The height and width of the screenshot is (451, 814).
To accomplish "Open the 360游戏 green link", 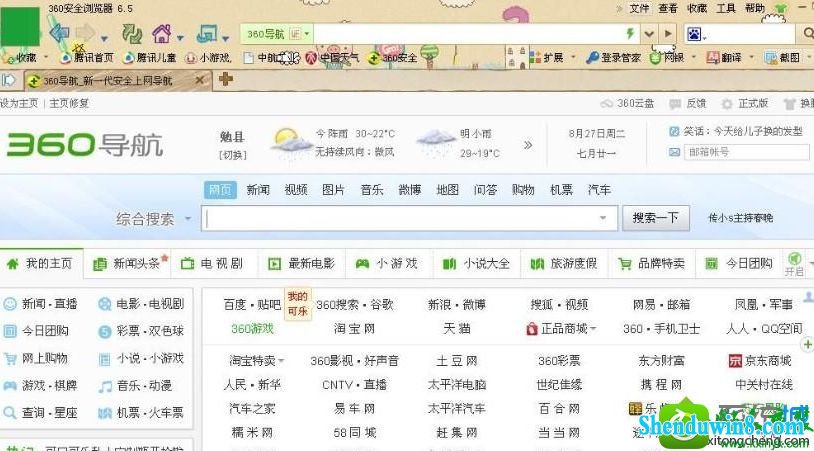I will (252, 329).
